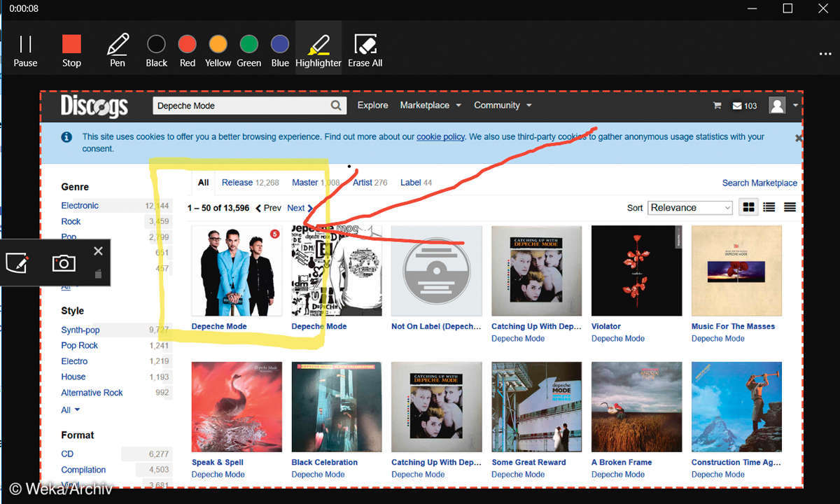The image size is (840, 504).
Task: Switch to detailed list view
Action: coord(769,207)
